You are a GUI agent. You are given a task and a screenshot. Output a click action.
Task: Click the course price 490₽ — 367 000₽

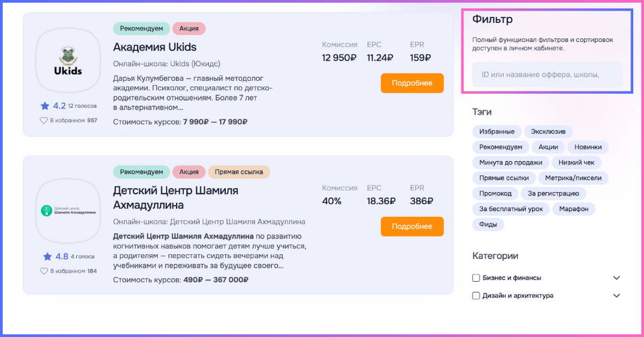coord(216,280)
